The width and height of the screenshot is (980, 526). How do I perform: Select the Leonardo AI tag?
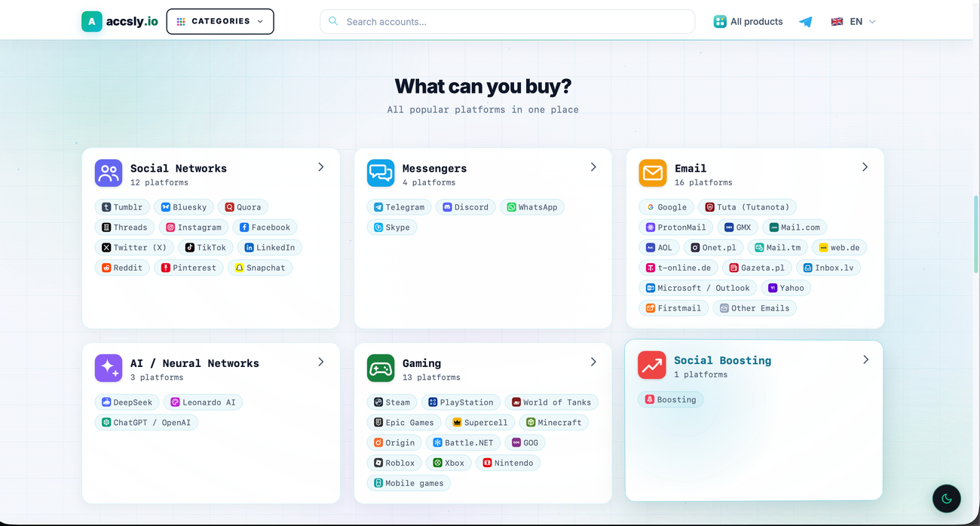[x=203, y=402]
